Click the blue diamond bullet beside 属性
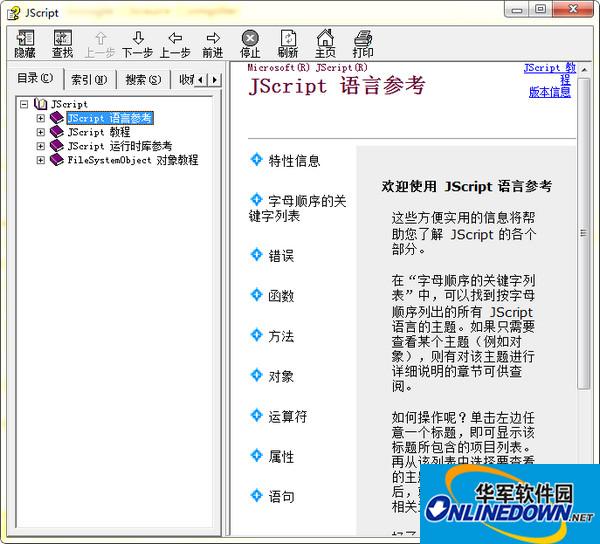 pyautogui.click(x=256, y=455)
